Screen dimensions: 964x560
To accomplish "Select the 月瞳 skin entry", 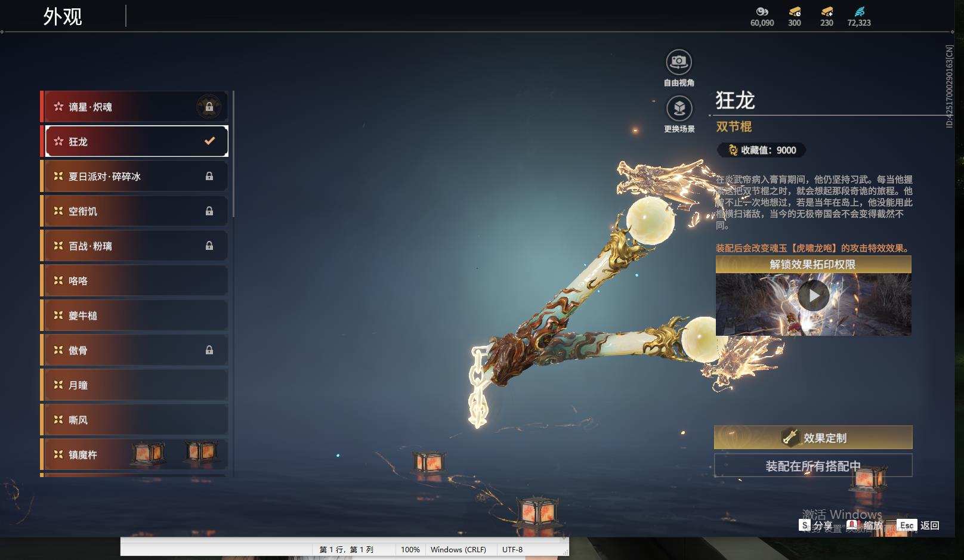I will [x=134, y=385].
